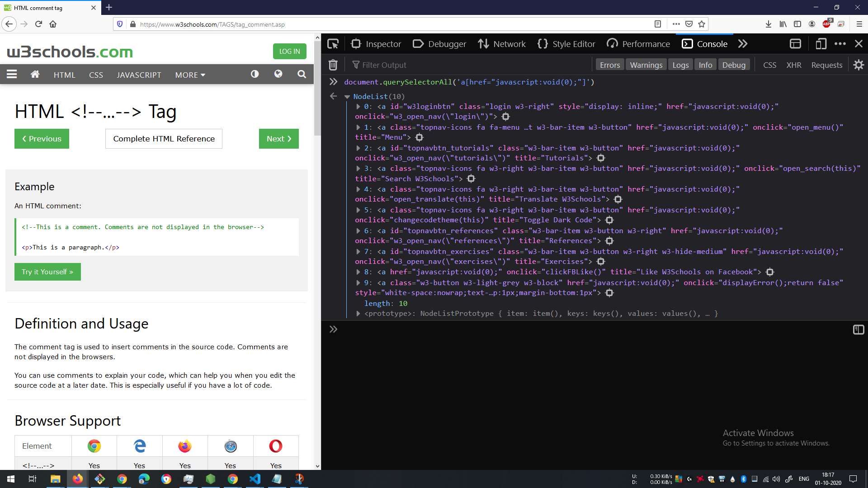This screenshot has width=868, height=488.
Task: Toggle Errors filter in console
Action: (610, 65)
